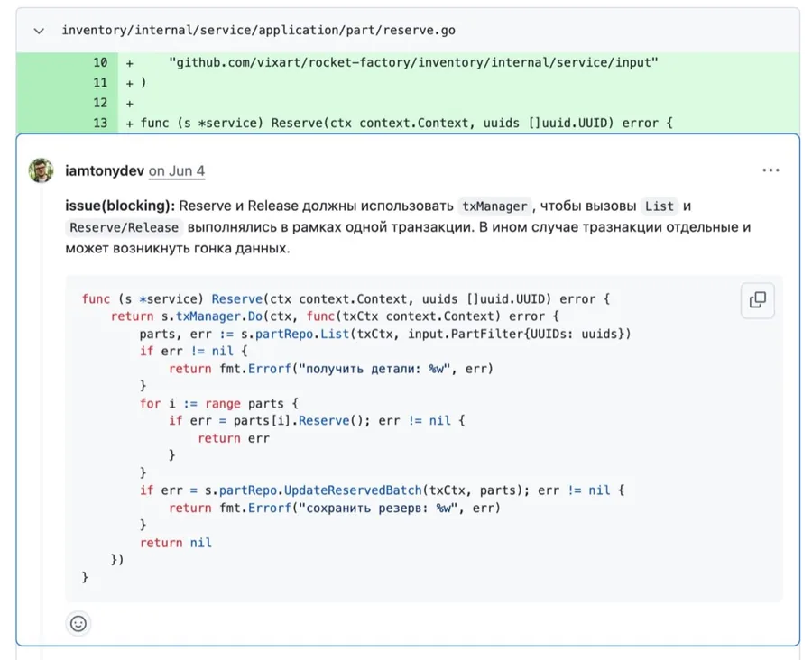
Task: Add an emoji reaction to the comment
Action: click(78, 623)
